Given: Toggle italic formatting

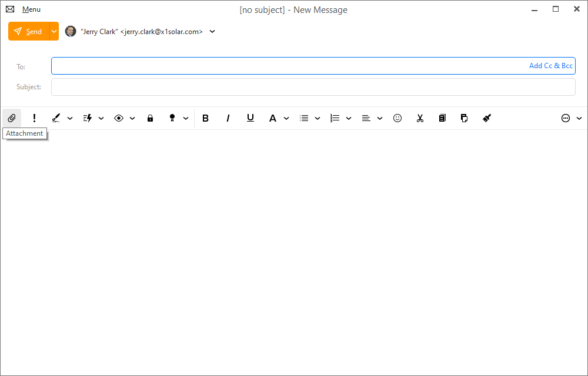Looking at the screenshot, I should [228, 118].
